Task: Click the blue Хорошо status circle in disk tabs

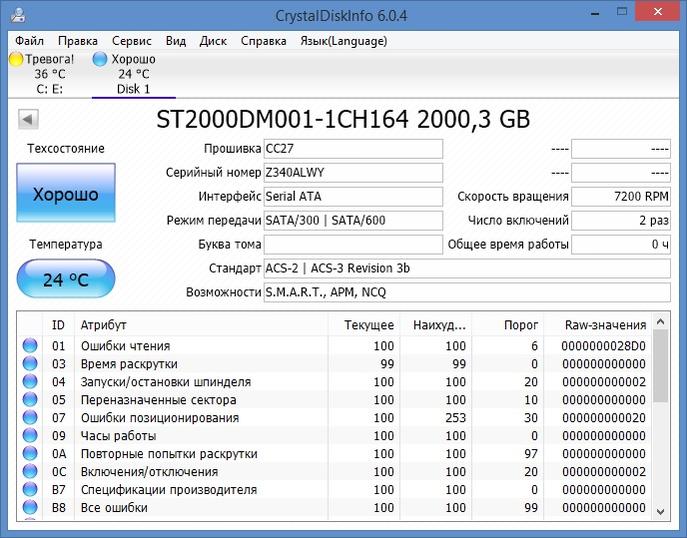Action: click(100, 59)
